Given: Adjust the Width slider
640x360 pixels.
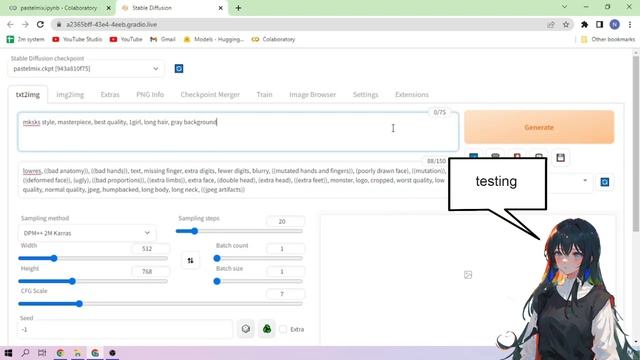Looking at the screenshot, I should (93, 258).
